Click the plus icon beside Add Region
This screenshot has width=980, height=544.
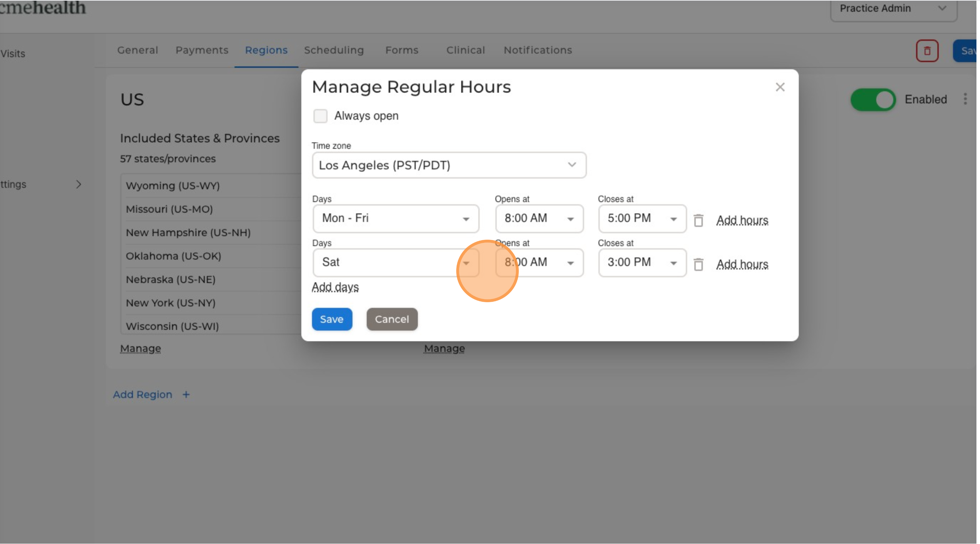pyautogui.click(x=186, y=395)
